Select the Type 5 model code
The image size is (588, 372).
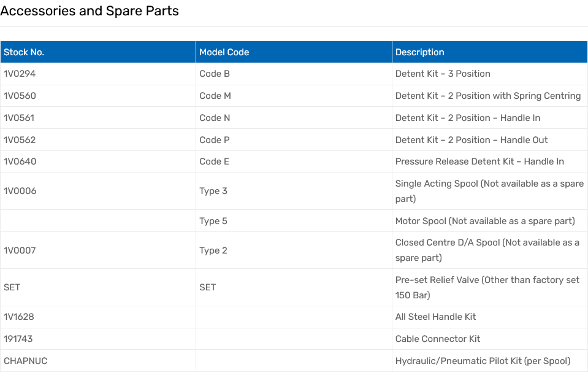tap(213, 221)
